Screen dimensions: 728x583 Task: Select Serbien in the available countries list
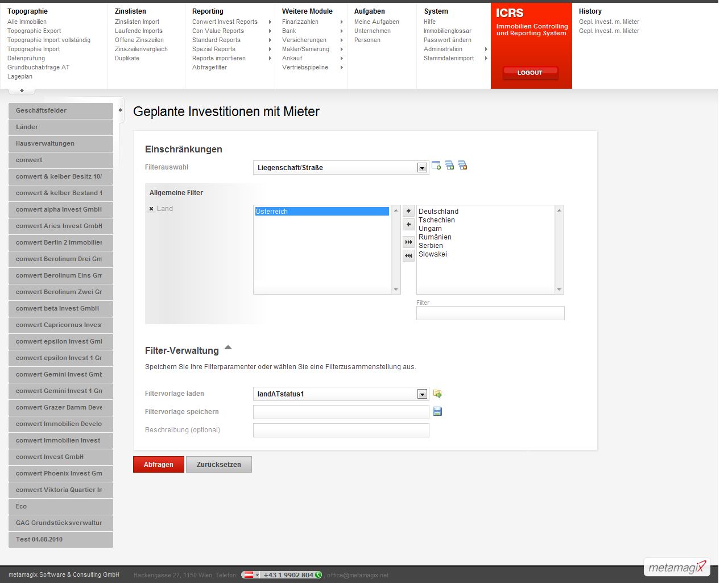pyautogui.click(x=431, y=246)
